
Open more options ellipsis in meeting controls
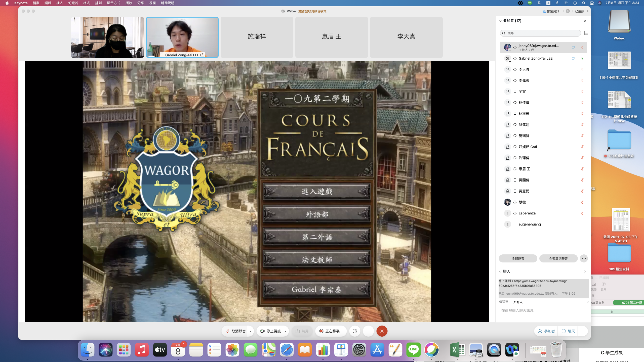click(x=368, y=331)
